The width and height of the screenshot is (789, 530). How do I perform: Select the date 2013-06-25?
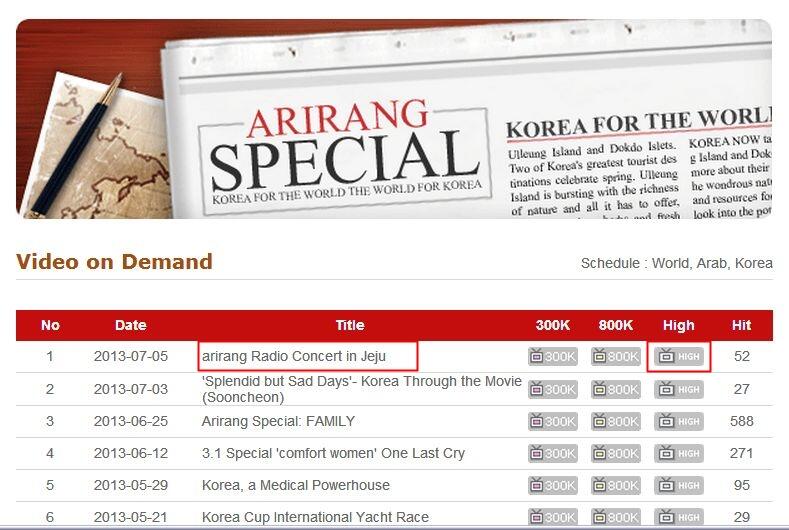(131, 421)
